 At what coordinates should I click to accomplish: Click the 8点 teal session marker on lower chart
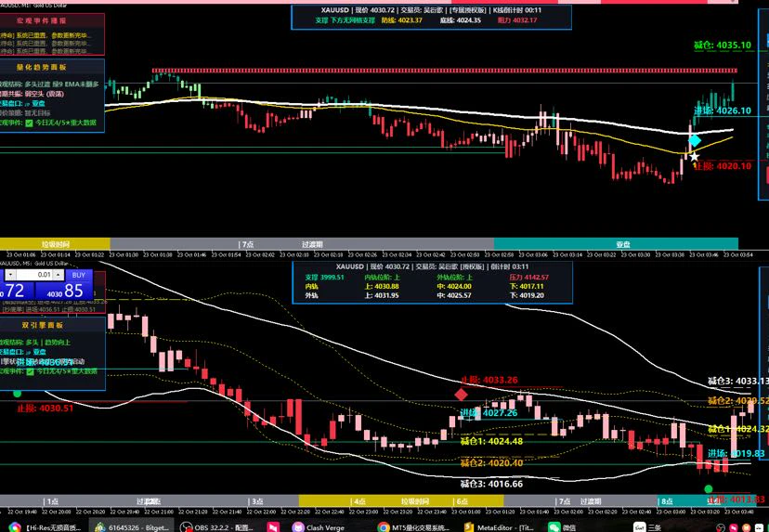click(x=667, y=501)
